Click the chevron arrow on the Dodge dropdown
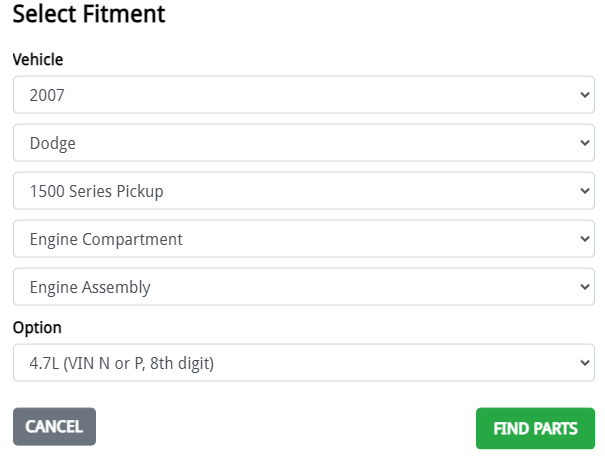605x462 pixels. click(x=585, y=143)
